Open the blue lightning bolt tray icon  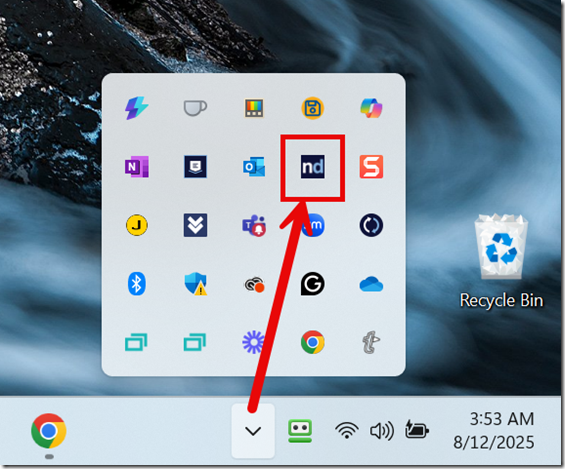coord(137,108)
